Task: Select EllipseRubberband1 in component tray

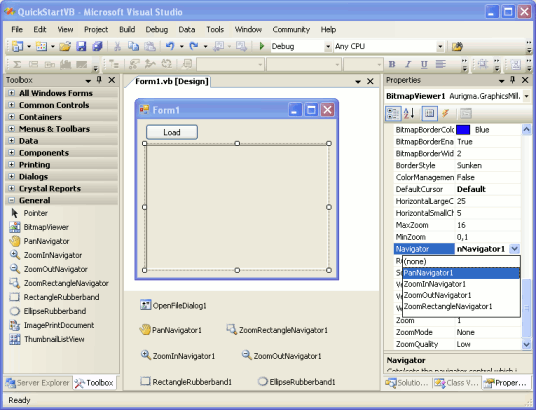Action: tap(296, 382)
